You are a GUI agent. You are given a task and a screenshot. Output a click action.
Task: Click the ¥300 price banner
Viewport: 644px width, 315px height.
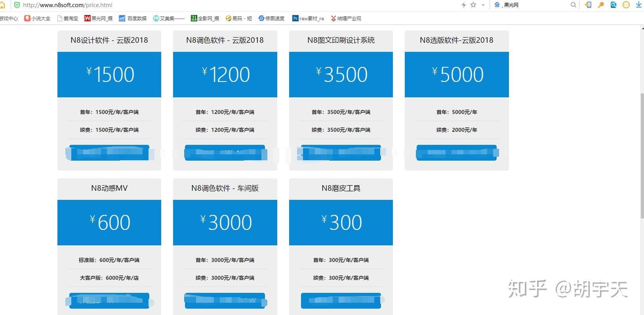pos(341,222)
